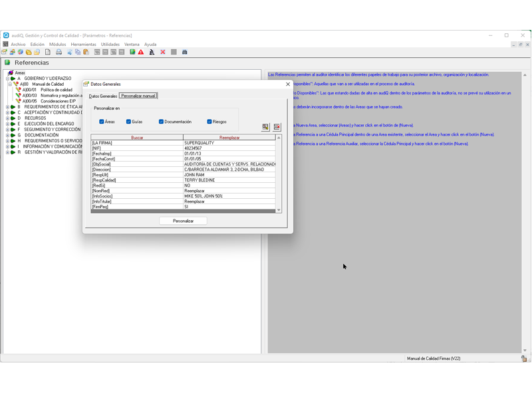Screen dimensions: 532x399
Task: Close the Datos Generales dialog
Action: (288, 84)
